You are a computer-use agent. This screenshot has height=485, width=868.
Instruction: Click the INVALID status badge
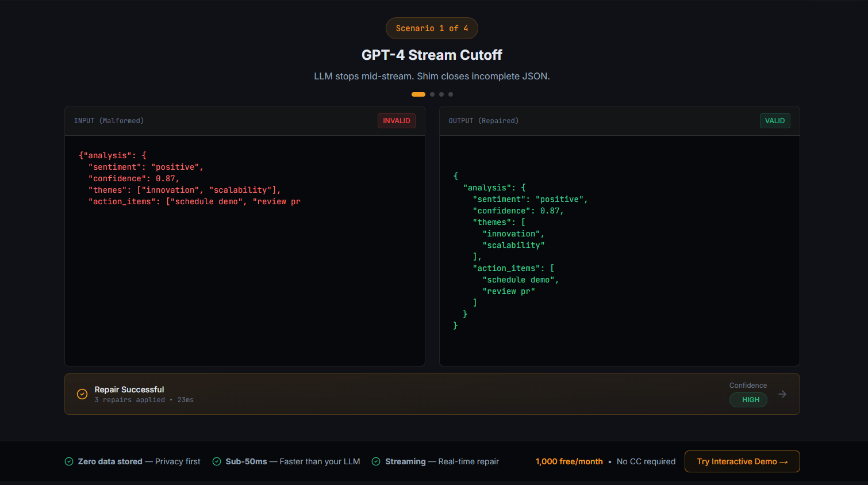click(397, 121)
